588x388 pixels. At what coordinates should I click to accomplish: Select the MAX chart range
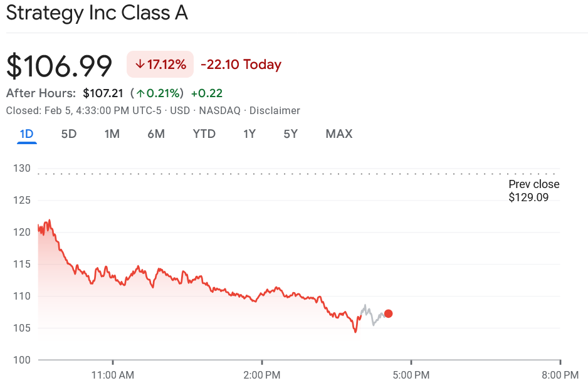(x=339, y=134)
